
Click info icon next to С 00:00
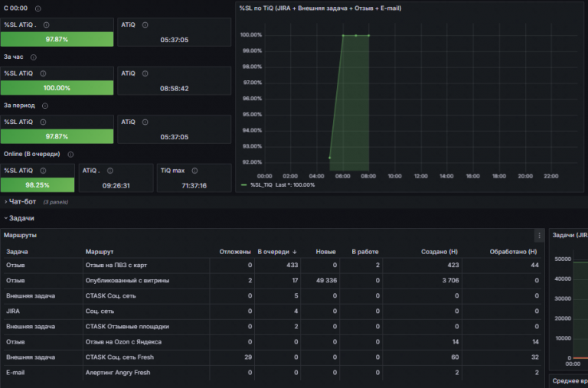[38, 8]
